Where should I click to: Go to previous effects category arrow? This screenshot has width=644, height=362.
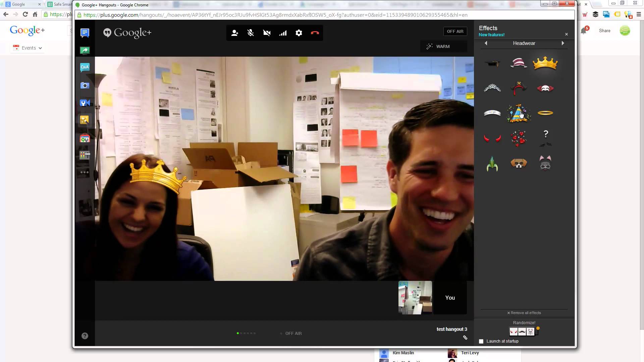(486, 43)
